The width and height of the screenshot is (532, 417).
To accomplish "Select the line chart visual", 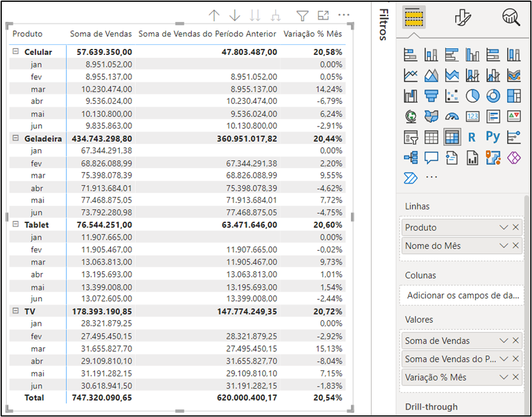I will click(410, 76).
